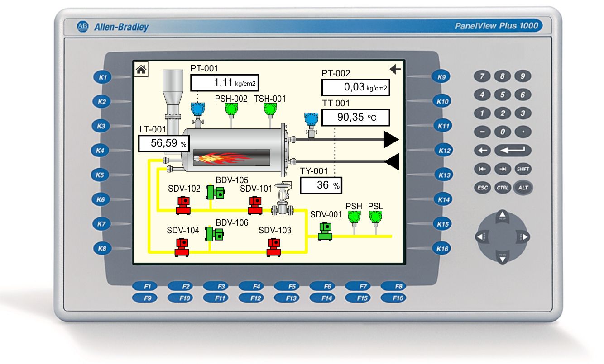Click the K8 side key
Image resolution: width=604 pixels, height=364 pixels.
point(102,248)
